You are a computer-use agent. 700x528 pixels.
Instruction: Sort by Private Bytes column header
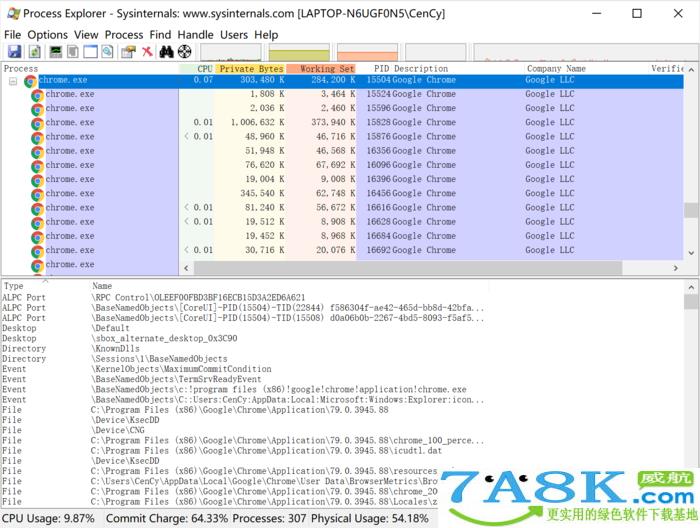[250, 69]
